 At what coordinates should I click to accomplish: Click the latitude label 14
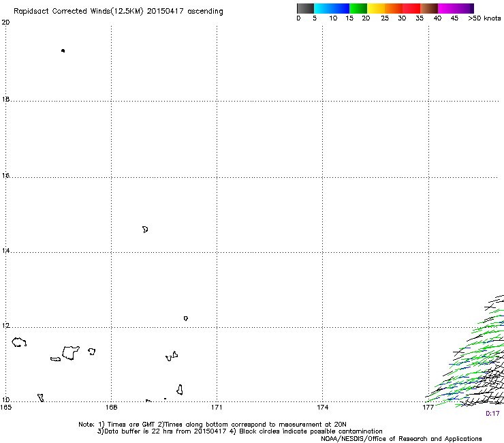click(x=5, y=251)
